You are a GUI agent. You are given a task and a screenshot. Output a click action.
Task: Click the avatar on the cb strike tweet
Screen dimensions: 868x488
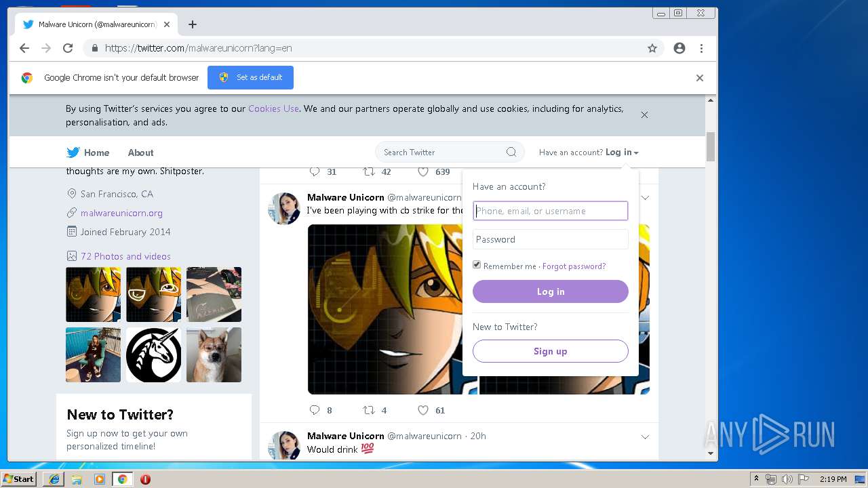tap(284, 208)
